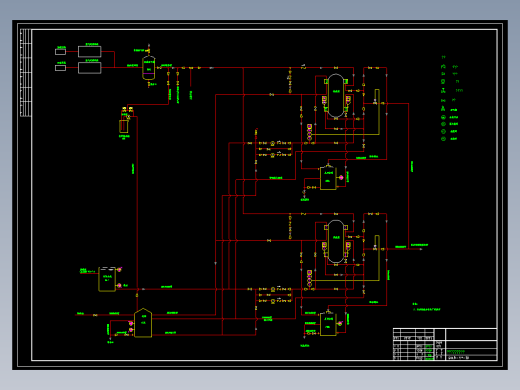Click the green symbol legend on the right

coord(452,99)
